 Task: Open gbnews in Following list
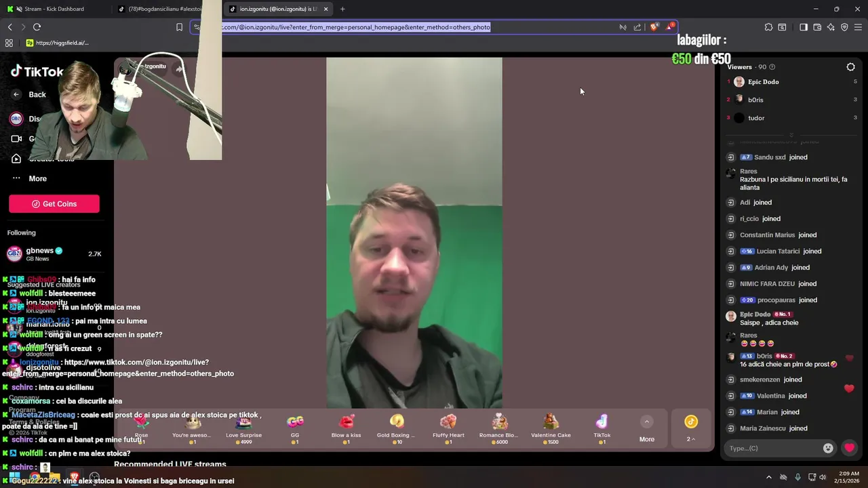pyautogui.click(x=54, y=253)
